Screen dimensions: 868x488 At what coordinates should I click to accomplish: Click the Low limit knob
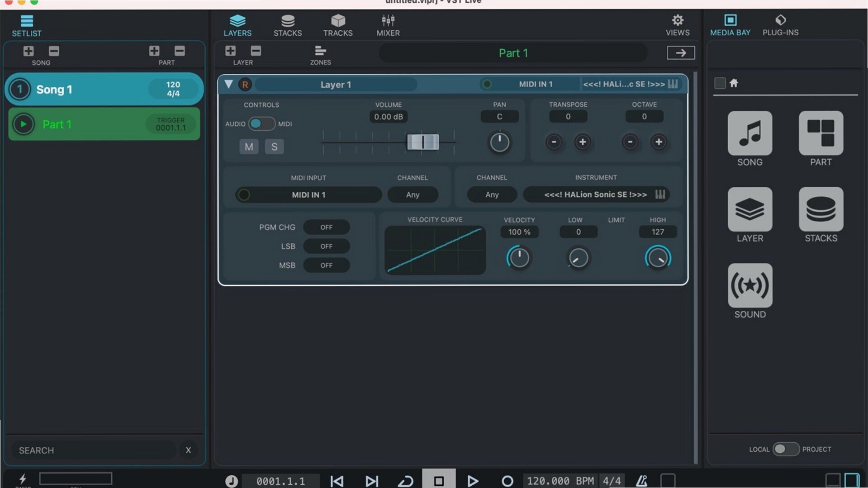tap(578, 258)
